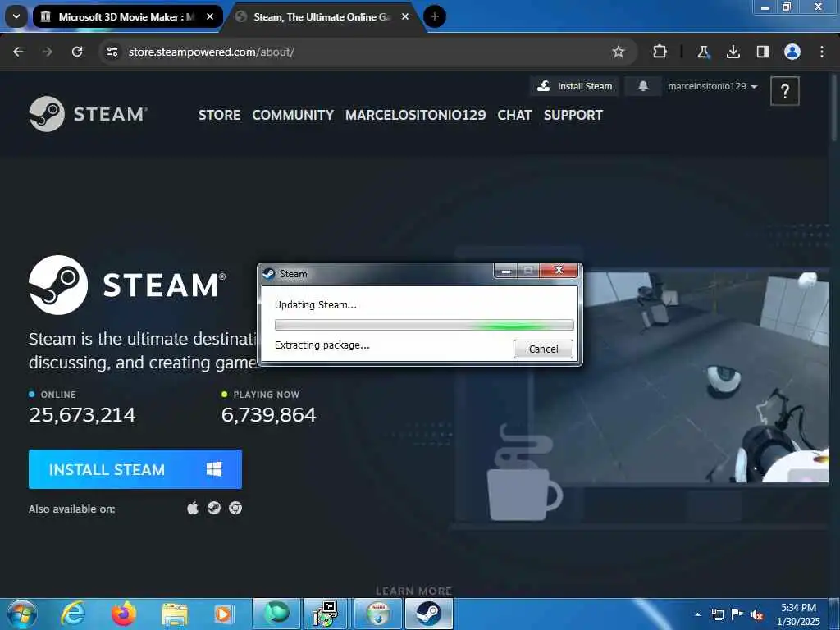Close the Steam updater dialog
Screen dimensions: 840x630
[x=559, y=271]
